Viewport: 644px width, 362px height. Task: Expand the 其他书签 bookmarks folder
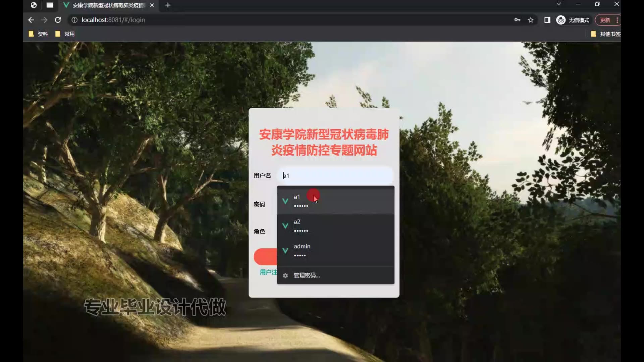pos(606,34)
